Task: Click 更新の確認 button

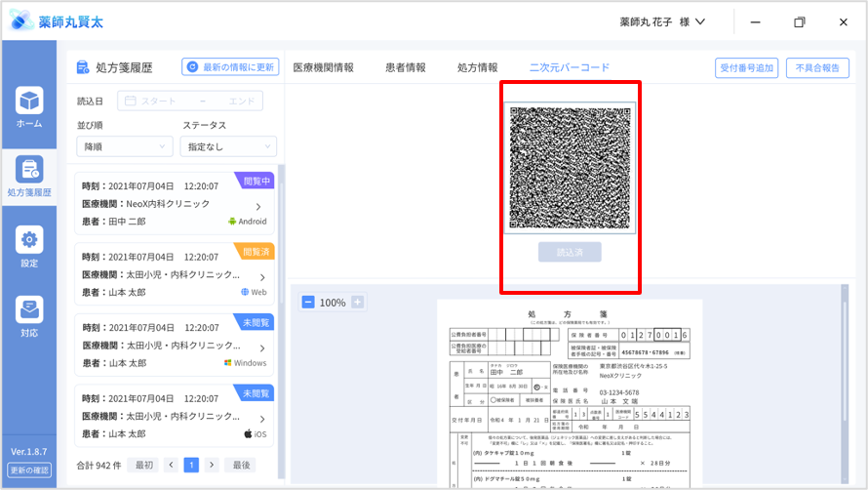Action: (29, 470)
